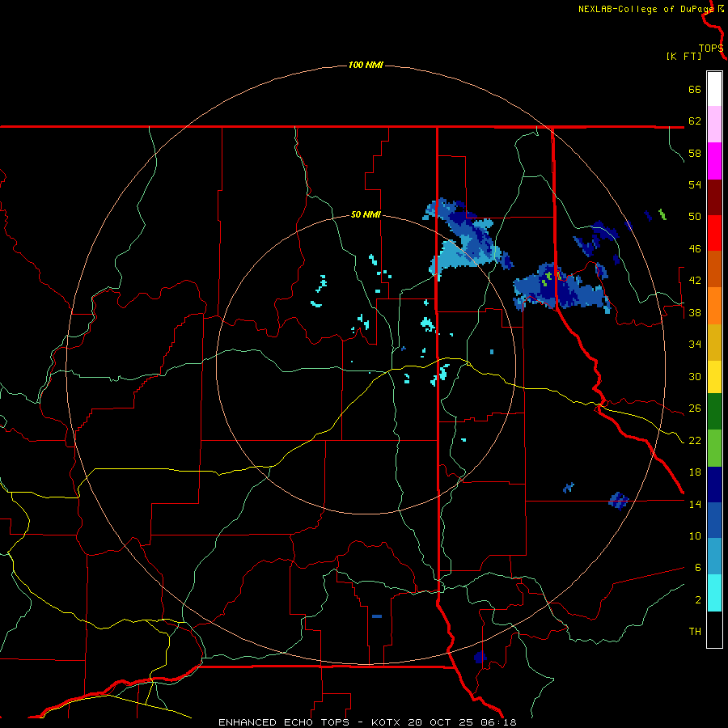This screenshot has width=728, height=728.
Task: Select the light pink legend color segment
Action: tap(714, 124)
